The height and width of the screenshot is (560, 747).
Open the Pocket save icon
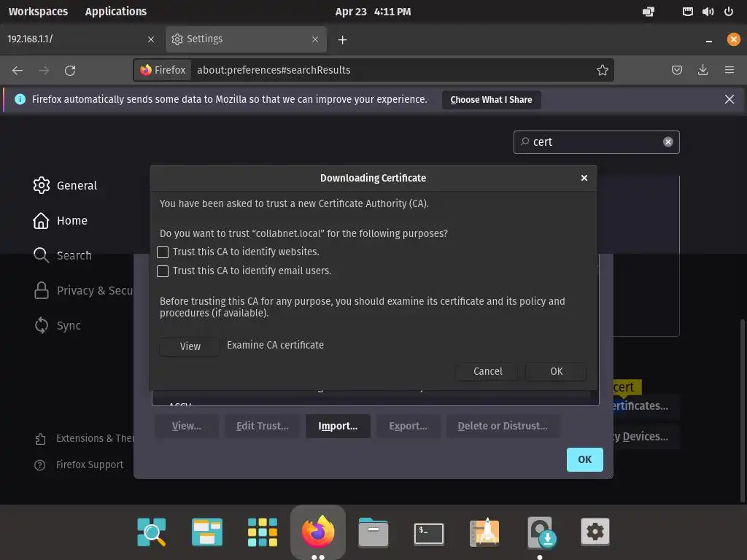tap(676, 71)
